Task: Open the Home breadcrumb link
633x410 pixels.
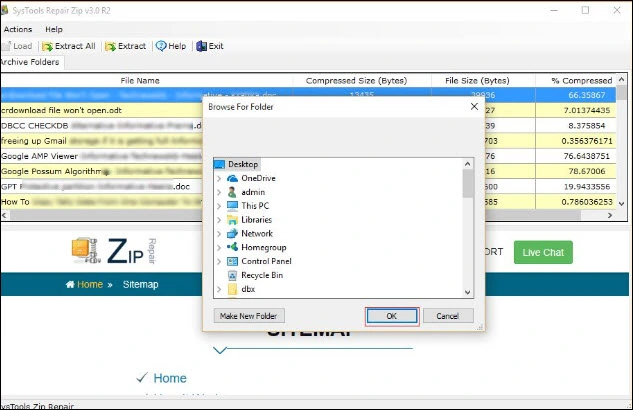Action: (84, 284)
